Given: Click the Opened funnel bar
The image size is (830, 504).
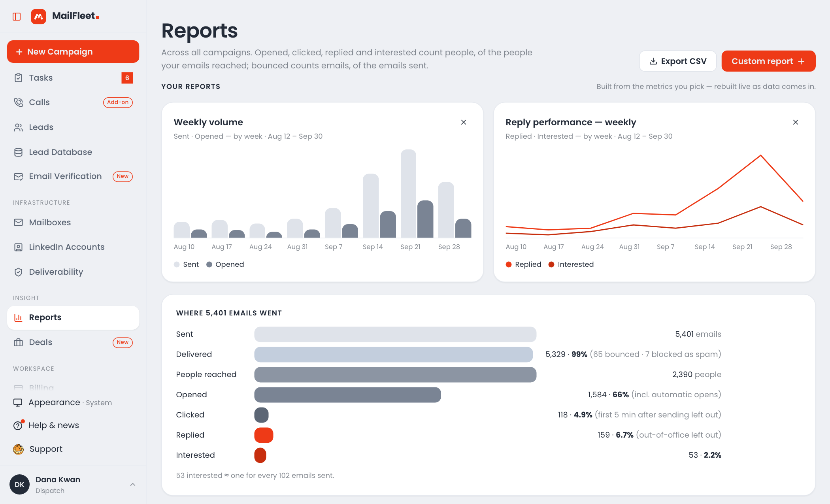Looking at the screenshot, I should point(347,395).
